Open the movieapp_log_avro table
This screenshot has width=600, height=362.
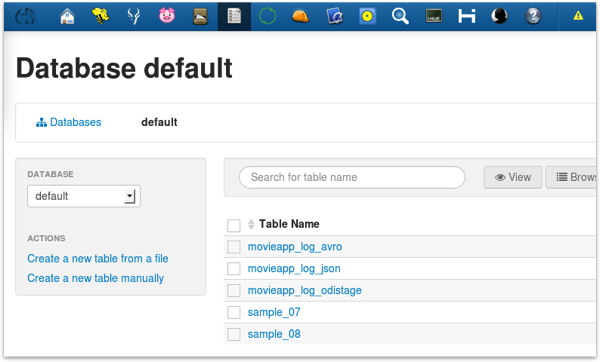coord(295,247)
